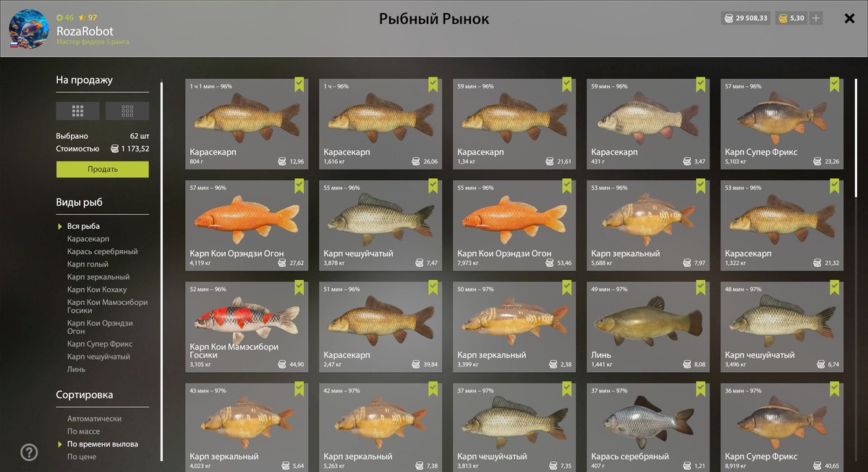Click the gold coins balance icon
The image size is (868, 472).
(783, 18)
